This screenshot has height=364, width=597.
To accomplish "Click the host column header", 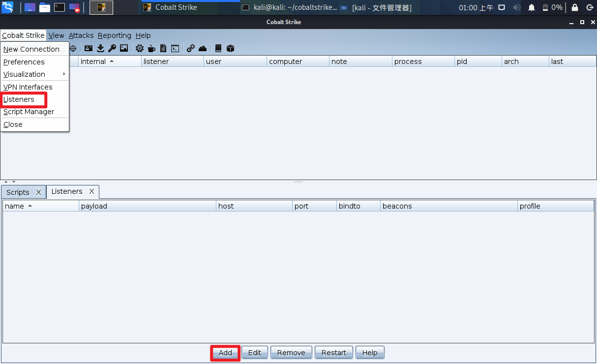I will click(x=254, y=206).
